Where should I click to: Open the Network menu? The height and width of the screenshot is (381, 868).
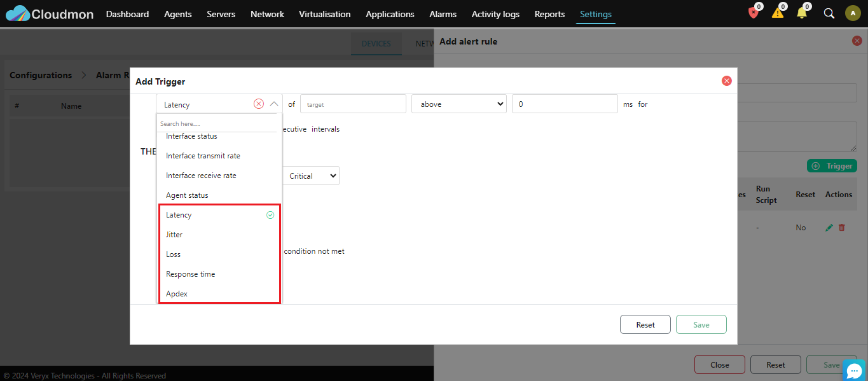tap(267, 14)
